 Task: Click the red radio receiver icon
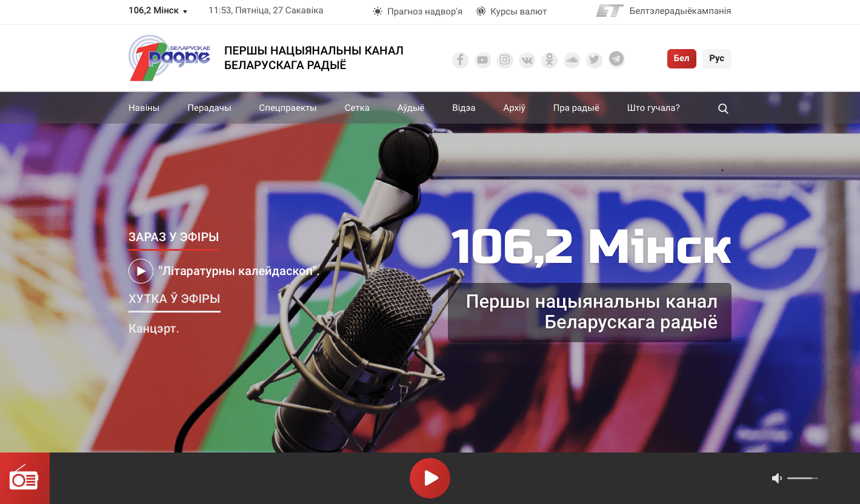[x=24, y=479]
